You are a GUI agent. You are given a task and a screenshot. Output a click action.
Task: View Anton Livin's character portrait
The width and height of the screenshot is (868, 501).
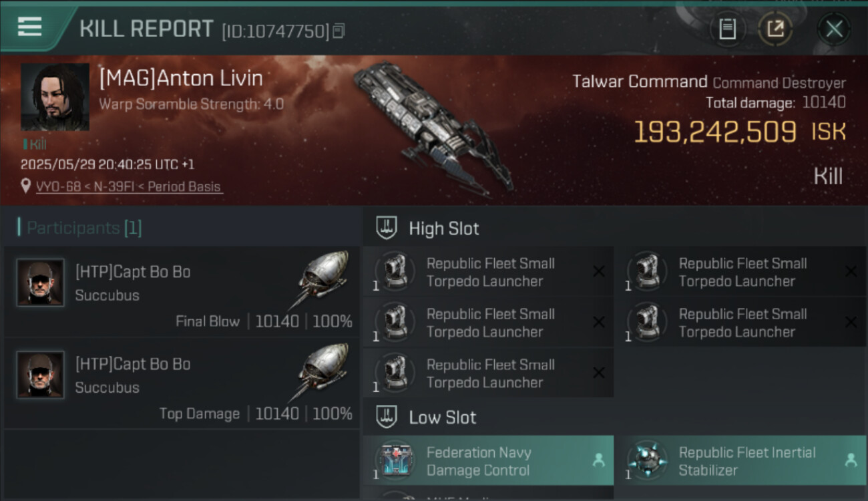(x=55, y=97)
